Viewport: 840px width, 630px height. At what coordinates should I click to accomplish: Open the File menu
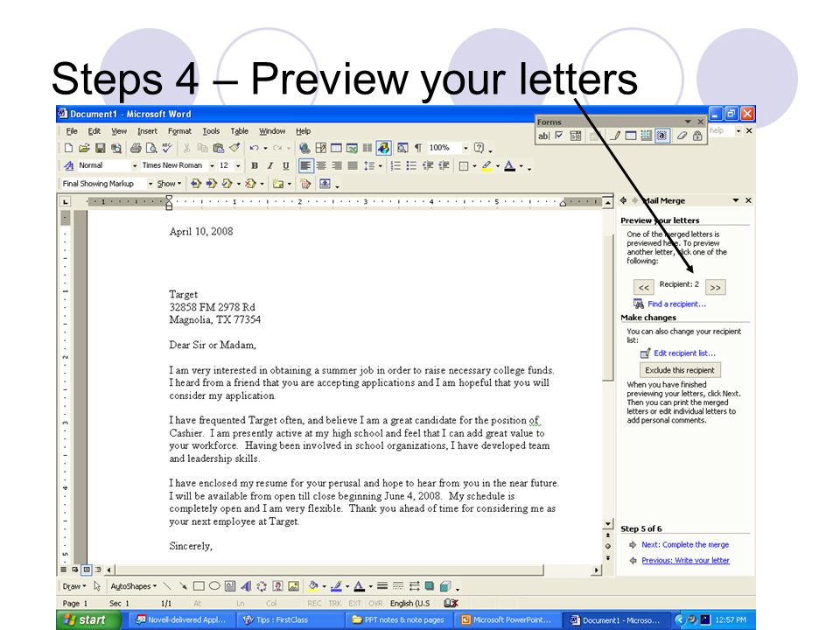pos(72,131)
